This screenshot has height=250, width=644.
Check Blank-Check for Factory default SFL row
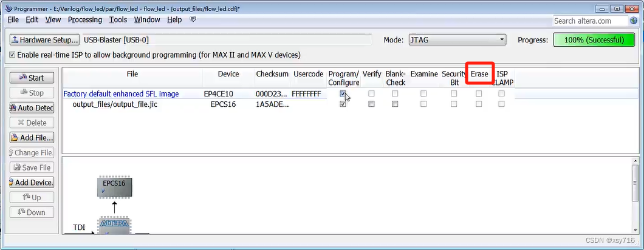(395, 93)
